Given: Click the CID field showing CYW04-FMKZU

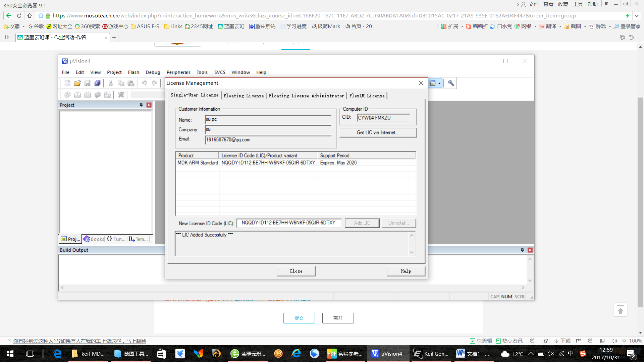Looking at the screenshot, I should (x=384, y=118).
